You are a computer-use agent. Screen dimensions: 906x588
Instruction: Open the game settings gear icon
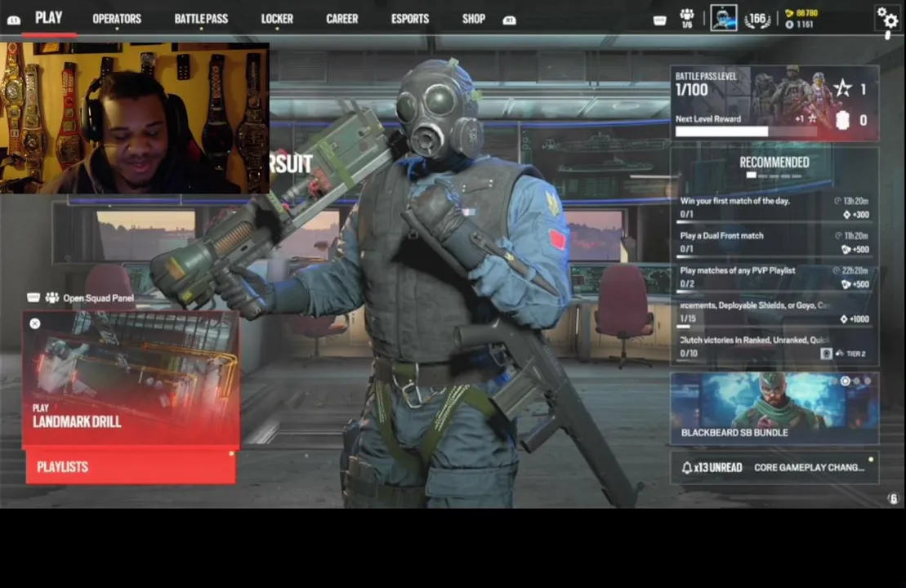coord(887,18)
